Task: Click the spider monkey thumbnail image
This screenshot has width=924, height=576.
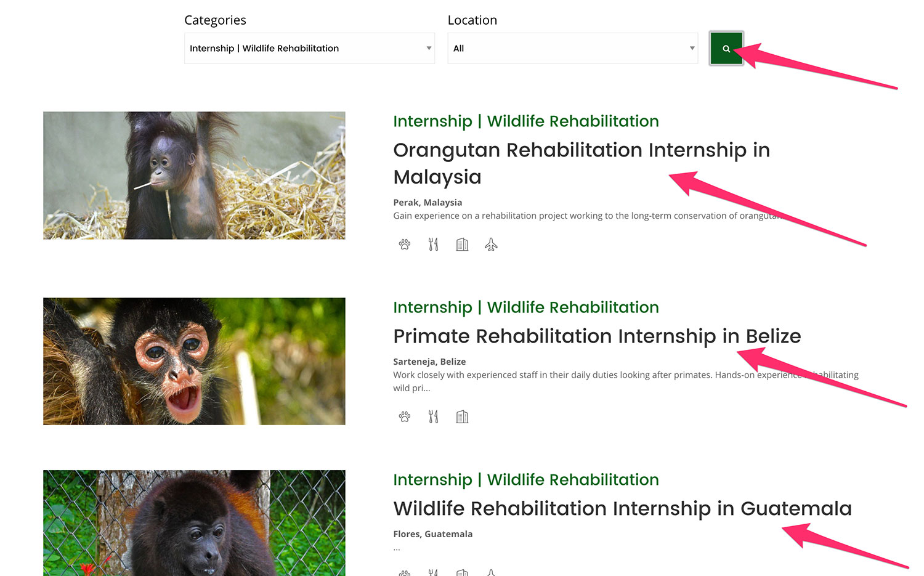Action: 194,361
